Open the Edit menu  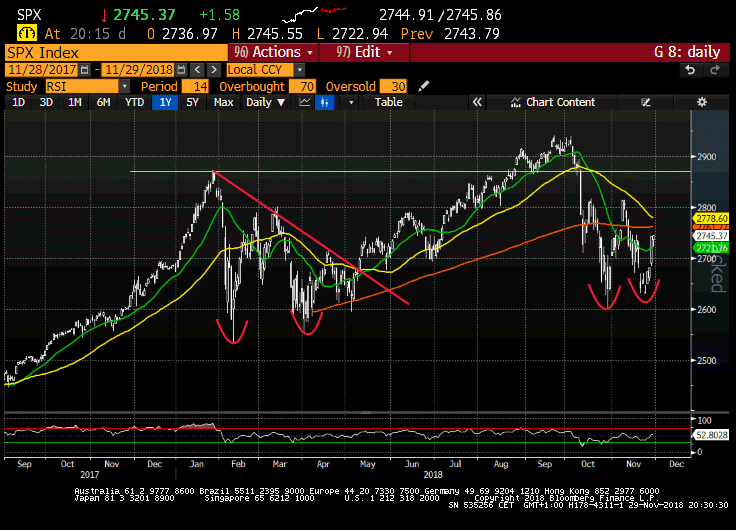click(x=360, y=52)
